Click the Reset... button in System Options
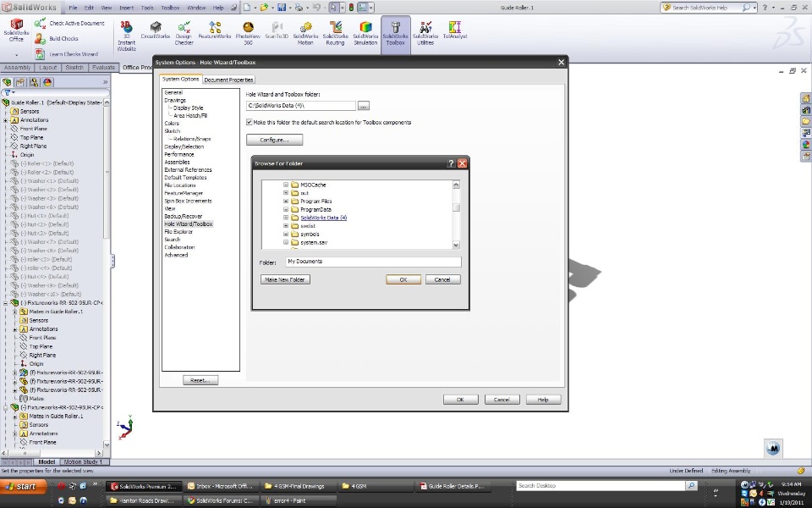 (x=200, y=380)
